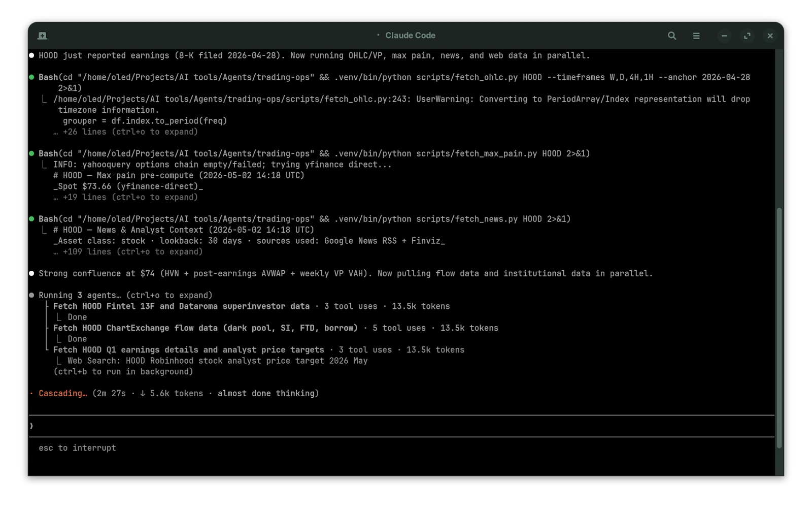
Task: Click the '5.6k tokens' counter
Action: click(x=176, y=393)
